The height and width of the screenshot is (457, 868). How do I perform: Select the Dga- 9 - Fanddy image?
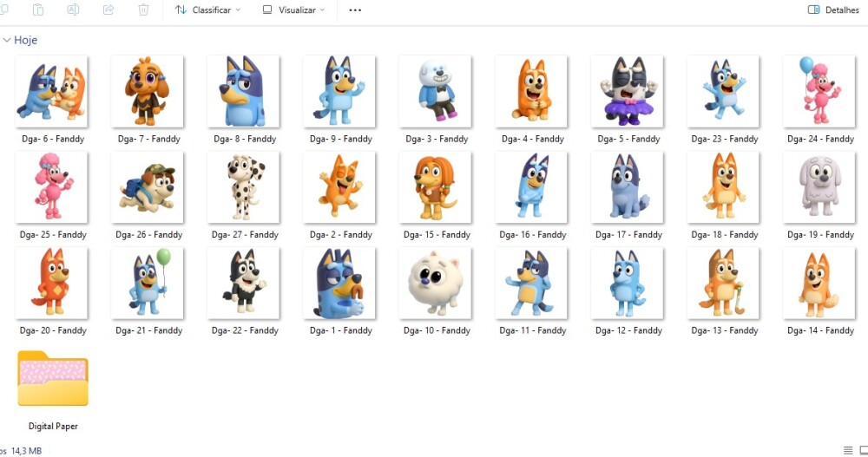339,91
